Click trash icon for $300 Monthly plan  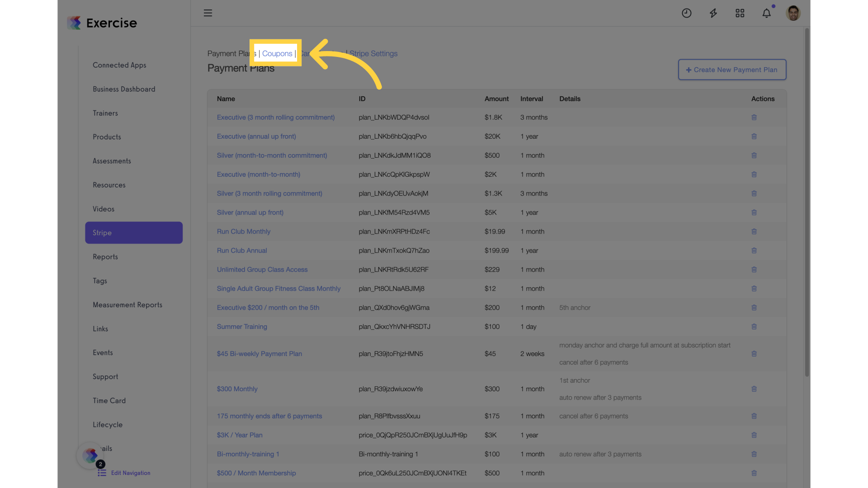754,389
